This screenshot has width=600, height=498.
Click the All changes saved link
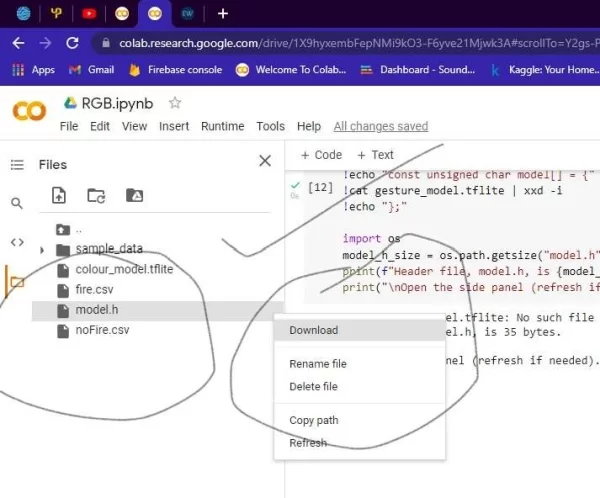(381, 126)
